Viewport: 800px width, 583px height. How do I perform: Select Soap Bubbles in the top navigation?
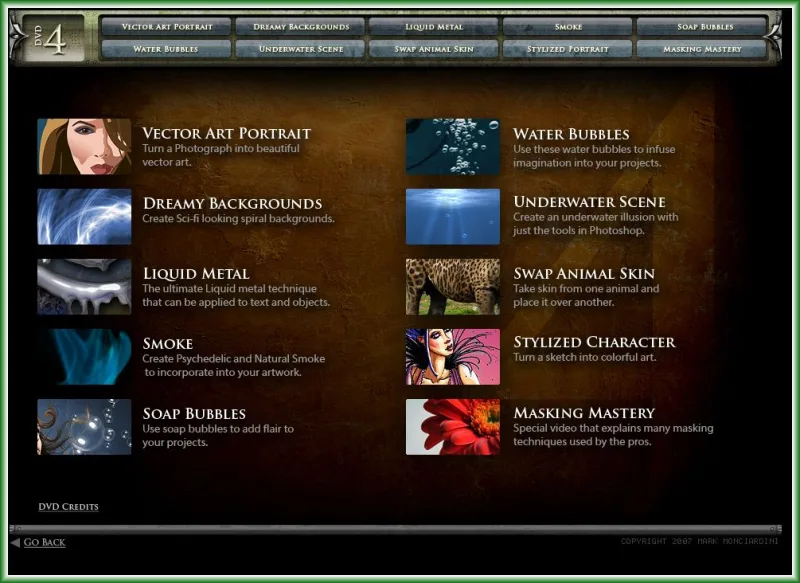tap(702, 27)
